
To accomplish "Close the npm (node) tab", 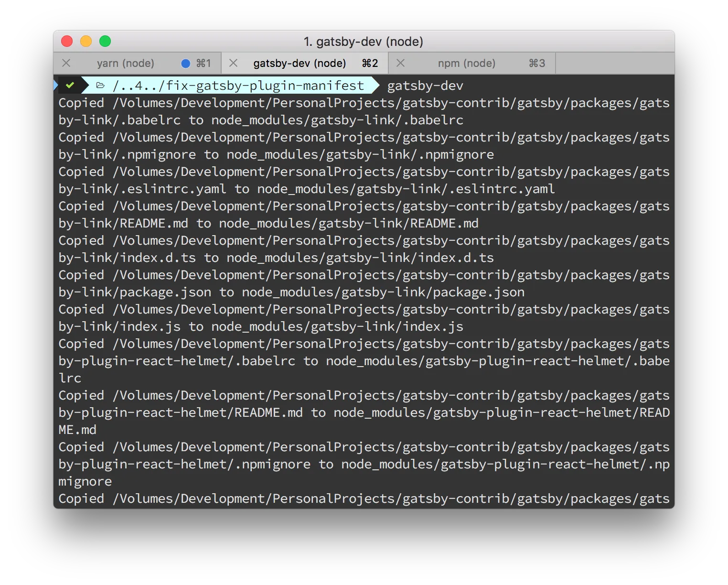I will click(x=401, y=63).
